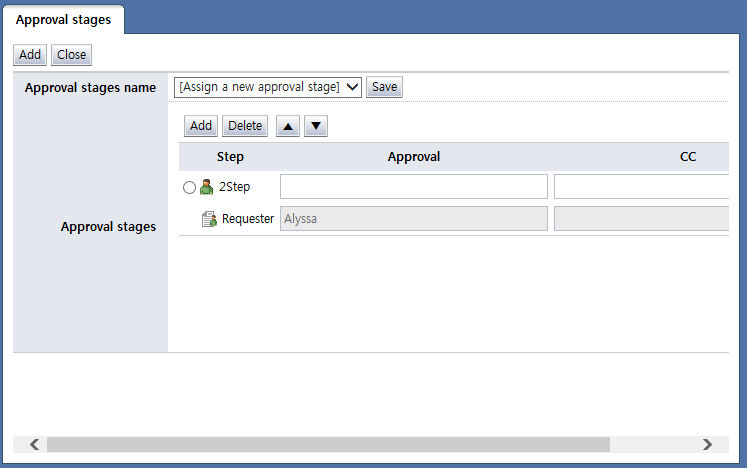This screenshot has height=468, width=747.
Task: Click the Approval column header
Action: pyautogui.click(x=413, y=157)
